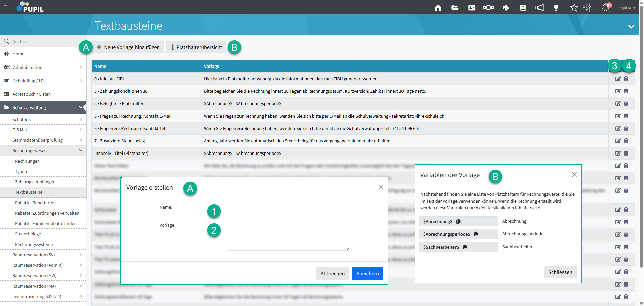644x306 pixels.
Task: Click the lightbulb icon in top bar
Action: [556, 8]
